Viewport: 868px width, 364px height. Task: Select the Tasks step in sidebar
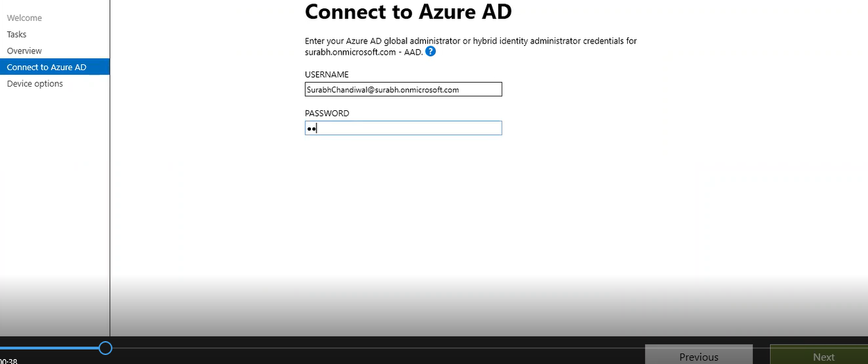pyautogui.click(x=17, y=35)
